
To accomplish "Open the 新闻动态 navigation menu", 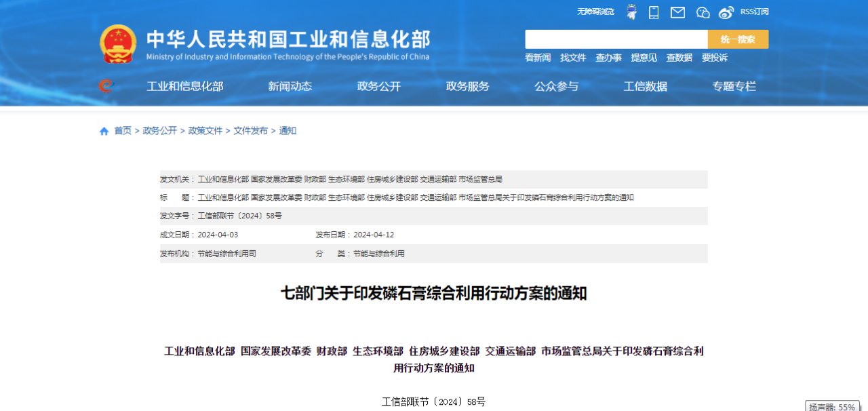I will (290, 86).
